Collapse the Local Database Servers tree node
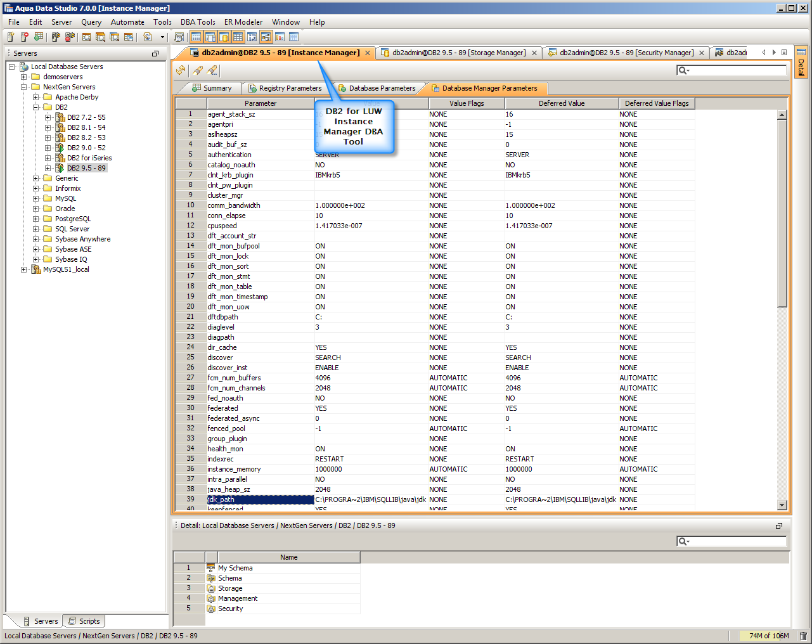This screenshot has height=644, width=812. click(x=11, y=67)
